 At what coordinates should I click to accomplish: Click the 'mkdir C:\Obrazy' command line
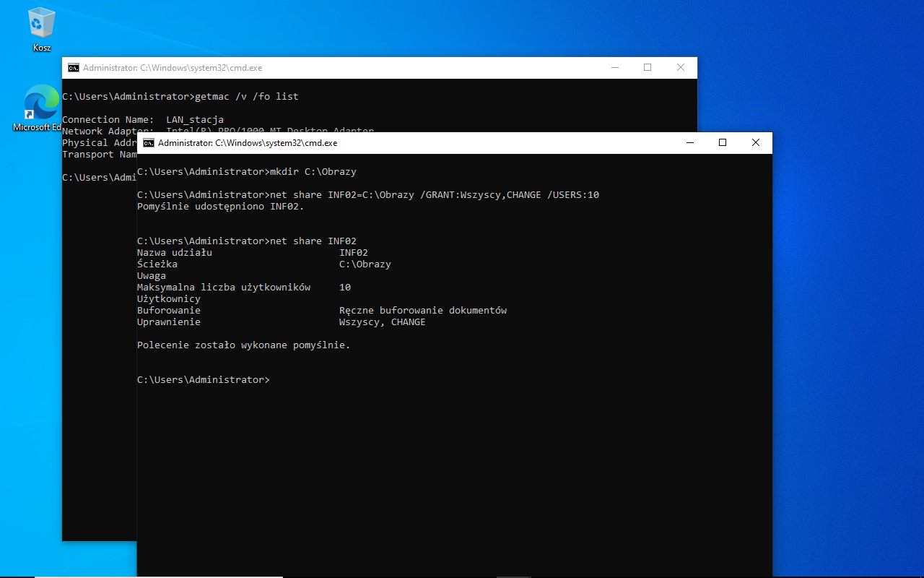[x=247, y=172]
